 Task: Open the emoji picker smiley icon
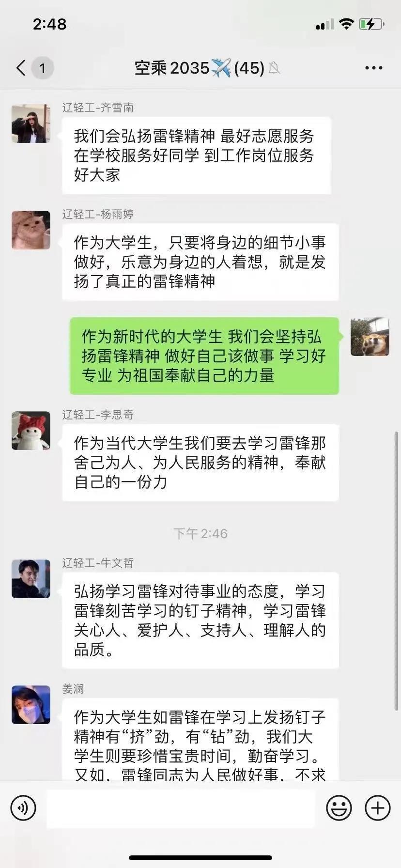pyautogui.click(x=339, y=808)
